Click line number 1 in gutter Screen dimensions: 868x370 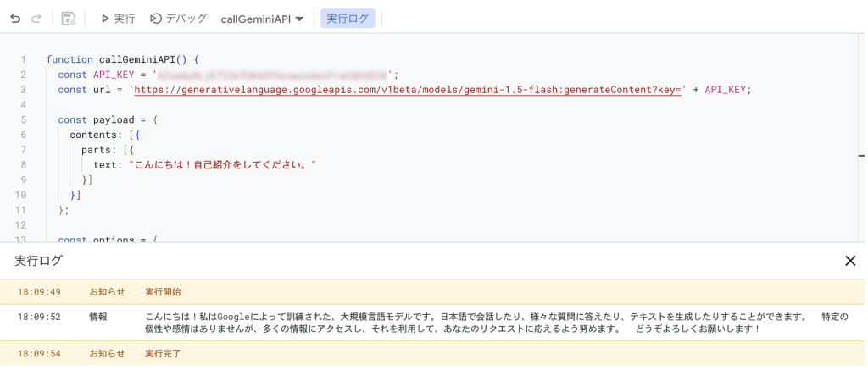pos(24,60)
